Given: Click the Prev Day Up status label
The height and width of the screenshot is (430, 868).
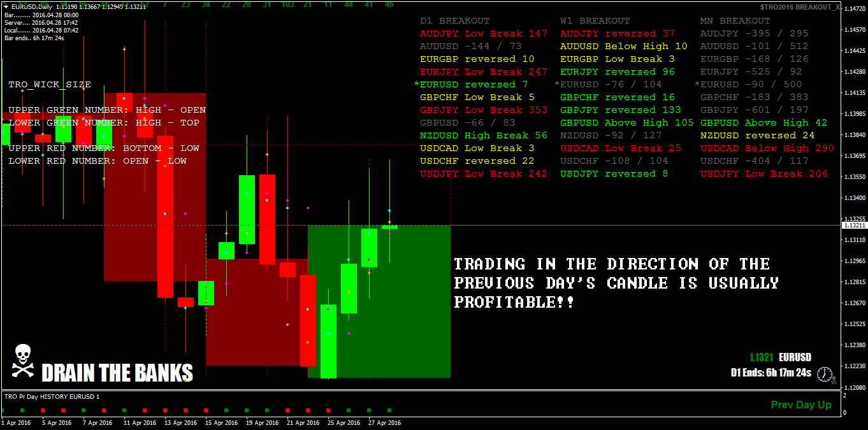Looking at the screenshot, I should [801, 405].
